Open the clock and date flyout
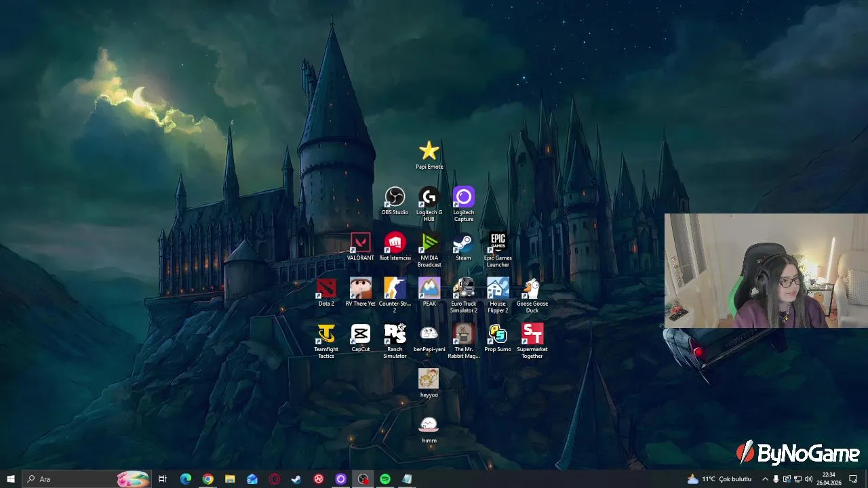This screenshot has width=868, height=488. 829,479
